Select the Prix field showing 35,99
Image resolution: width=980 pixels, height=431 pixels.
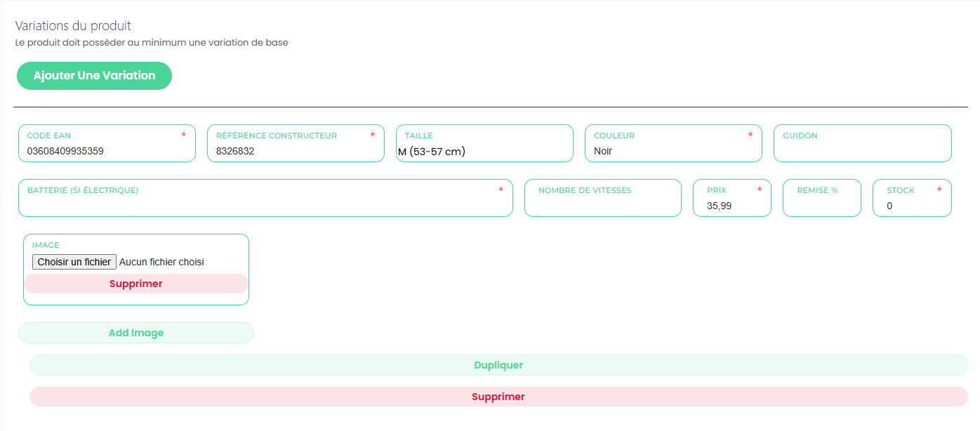731,206
